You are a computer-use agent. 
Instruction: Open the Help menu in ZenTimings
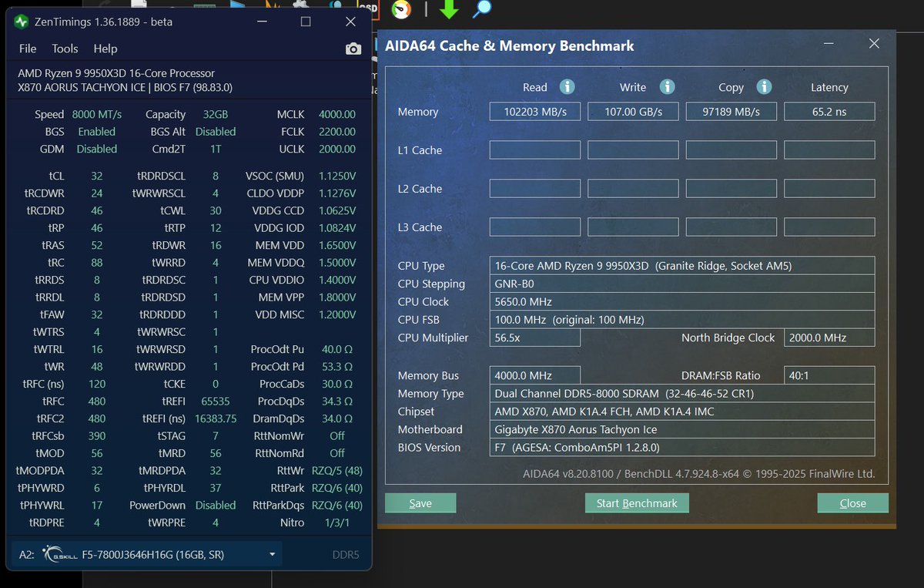click(105, 49)
